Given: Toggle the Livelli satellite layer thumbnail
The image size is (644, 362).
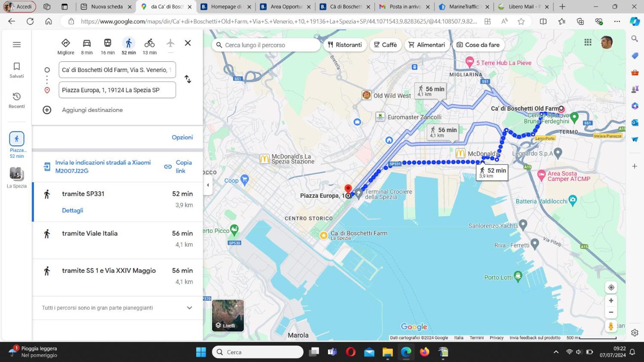Looking at the screenshot, I should (228, 315).
